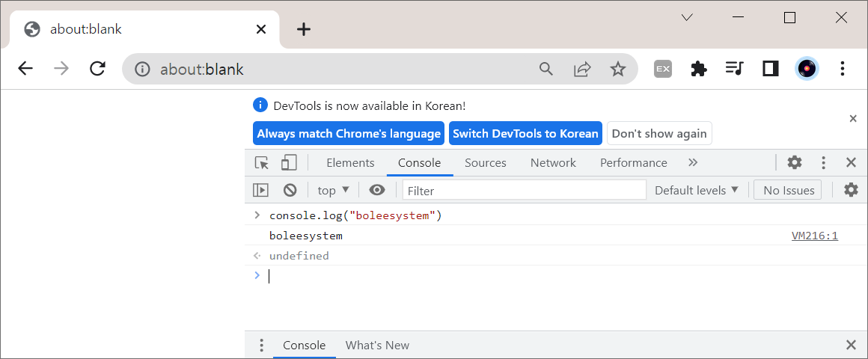Open the EX extension icon

[x=663, y=69]
